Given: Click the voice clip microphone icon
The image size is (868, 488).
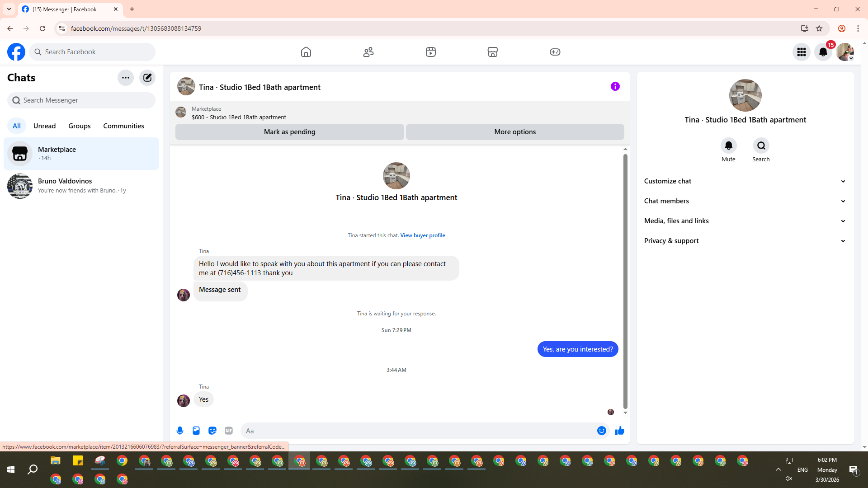Looking at the screenshot, I should point(180,431).
